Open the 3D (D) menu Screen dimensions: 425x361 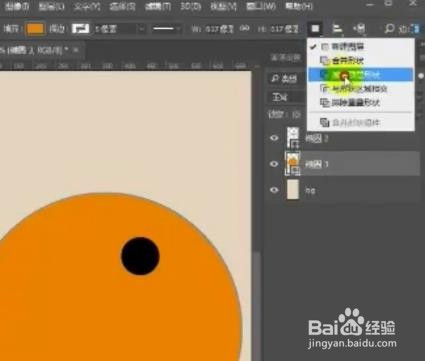click(x=191, y=6)
